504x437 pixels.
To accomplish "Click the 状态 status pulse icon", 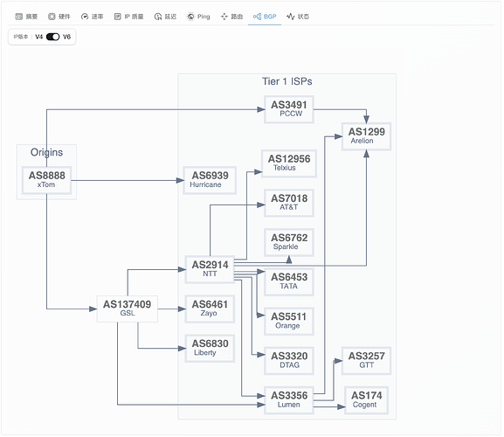I will (x=291, y=17).
